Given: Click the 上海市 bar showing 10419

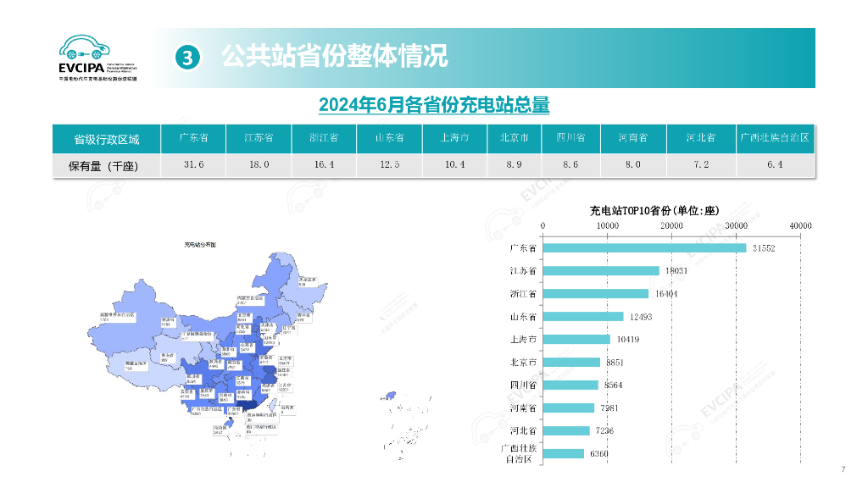Looking at the screenshot, I should point(577,339).
